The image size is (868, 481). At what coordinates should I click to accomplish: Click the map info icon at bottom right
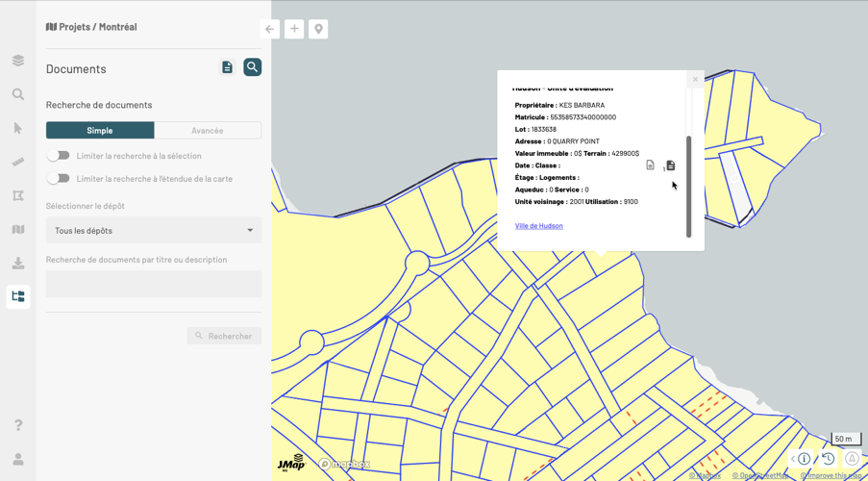point(805,459)
